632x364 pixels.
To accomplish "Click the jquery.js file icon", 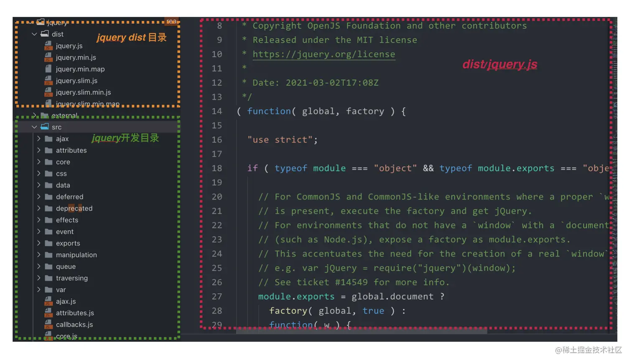I will click(x=48, y=45).
